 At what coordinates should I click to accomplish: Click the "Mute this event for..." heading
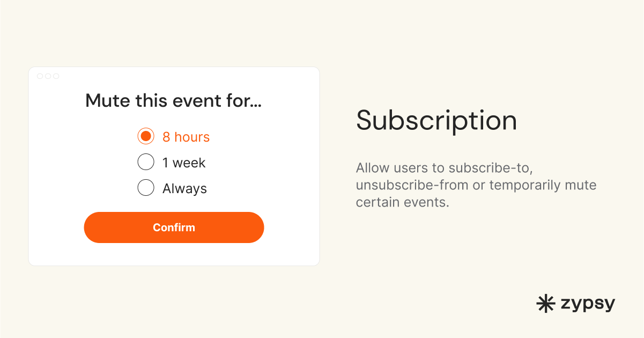(174, 101)
